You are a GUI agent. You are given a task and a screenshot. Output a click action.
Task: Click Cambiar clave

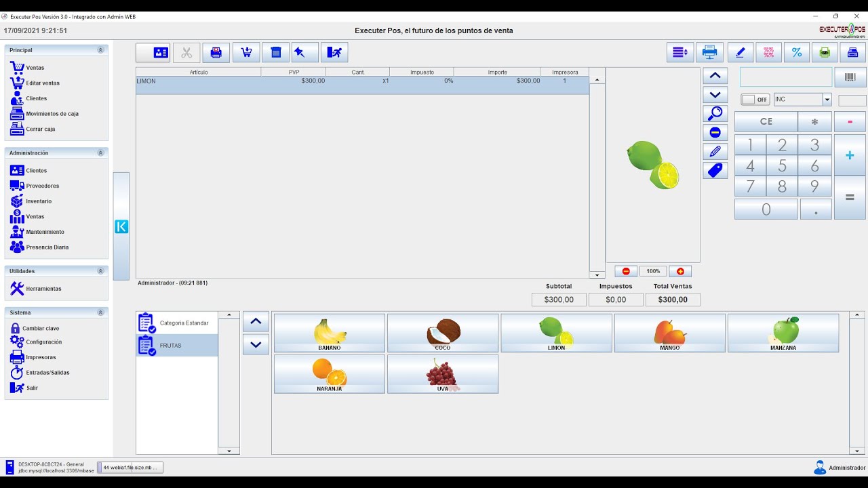35,328
